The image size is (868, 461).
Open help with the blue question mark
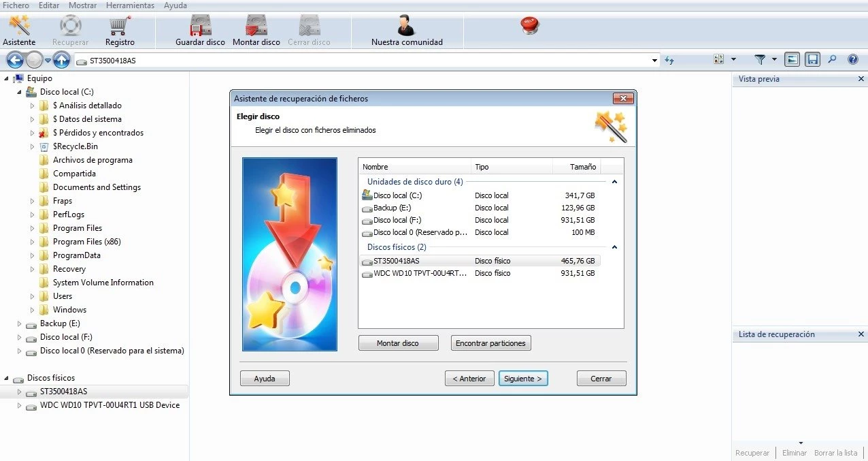[852, 60]
